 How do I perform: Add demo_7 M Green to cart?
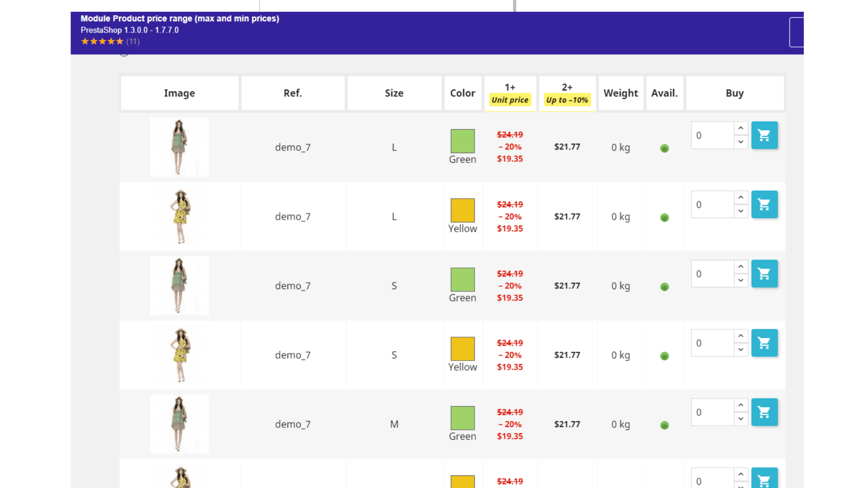coord(764,412)
